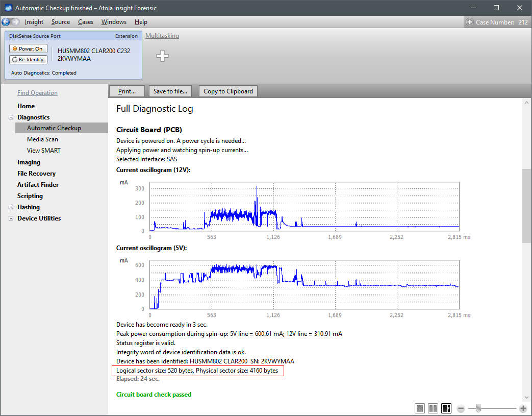Zoom out with the minus icon
Screen dimensions: 532x416
(x=461, y=408)
